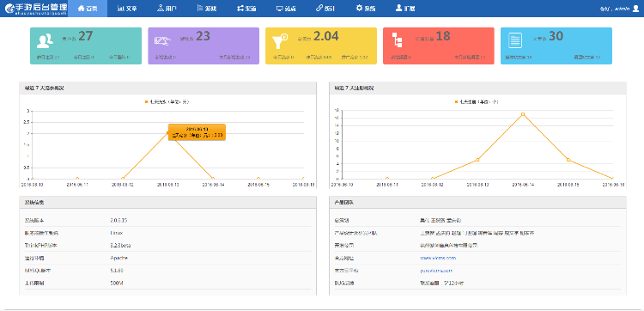Click the orange tooltip on left chart
The height and width of the screenshot is (311, 644).
pos(197,132)
